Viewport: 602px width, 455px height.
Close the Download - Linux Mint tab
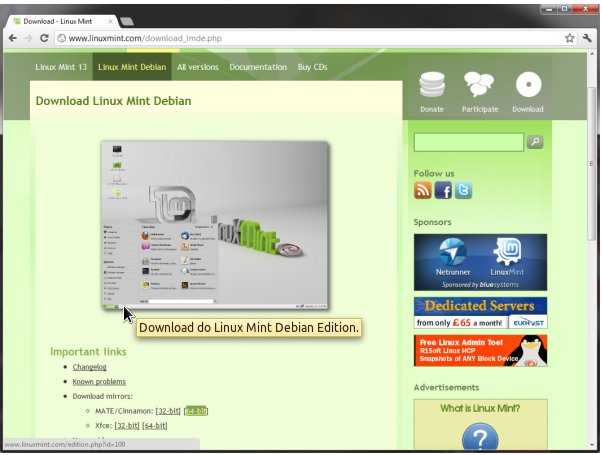pos(110,22)
